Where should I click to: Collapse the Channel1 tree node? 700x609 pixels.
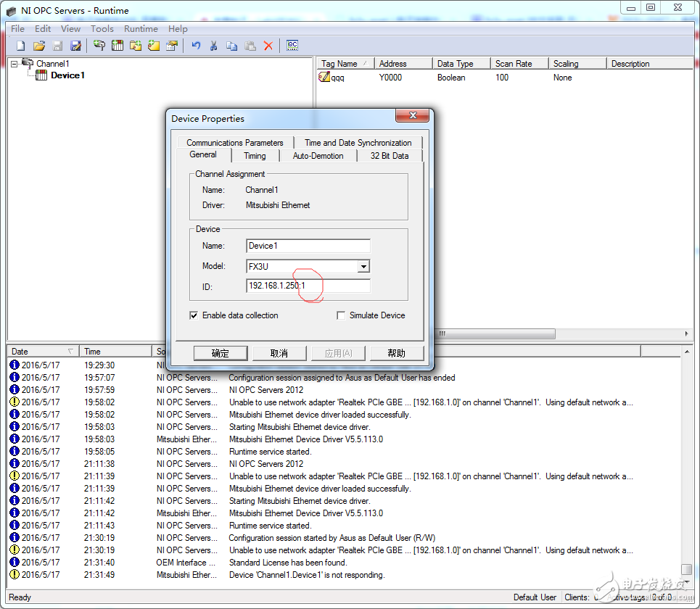click(x=15, y=64)
